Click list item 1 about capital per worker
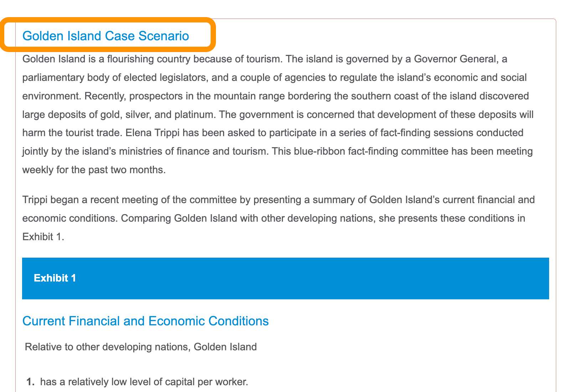The image size is (563, 392). coord(137,382)
